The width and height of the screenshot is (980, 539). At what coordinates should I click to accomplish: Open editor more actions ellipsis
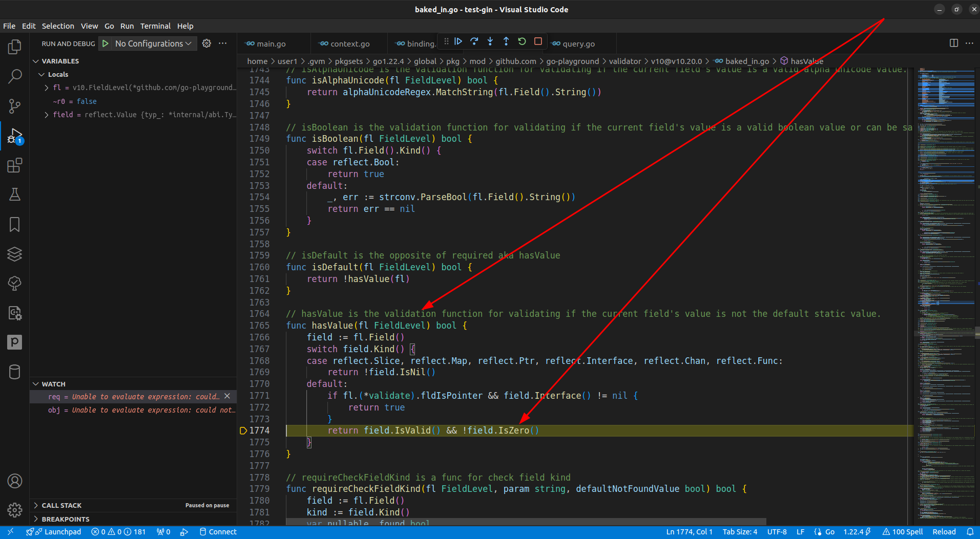pyautogui.click(x=969, y=43)
